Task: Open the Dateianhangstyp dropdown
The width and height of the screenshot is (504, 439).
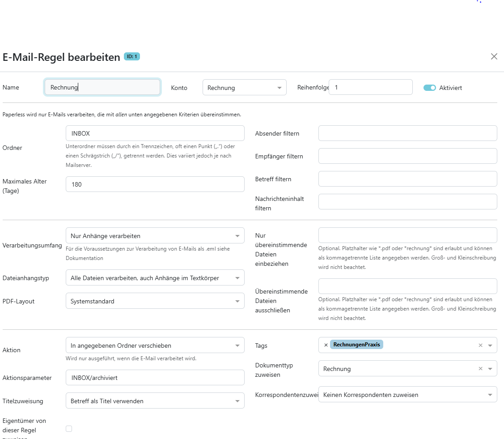Action: (155, 278)
